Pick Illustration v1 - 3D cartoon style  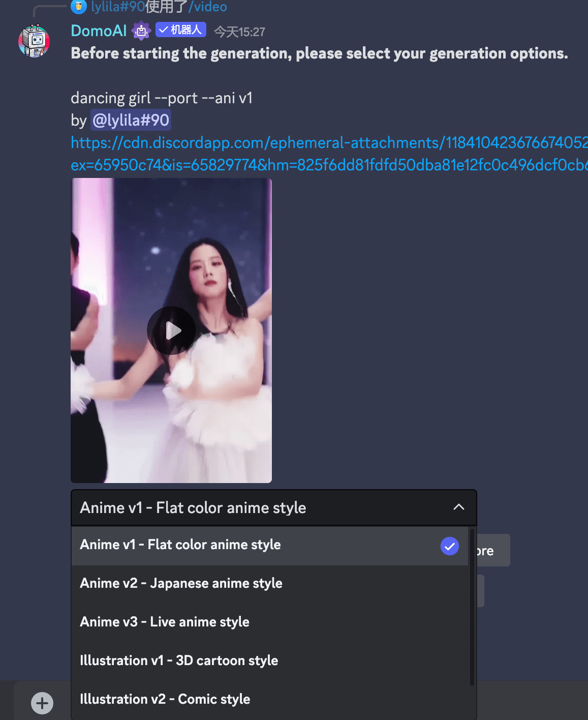pyautogui.click(x=179, y=661)
